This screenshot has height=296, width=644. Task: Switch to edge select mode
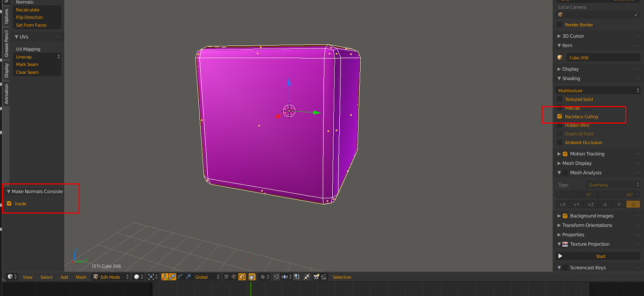(233, 276)
